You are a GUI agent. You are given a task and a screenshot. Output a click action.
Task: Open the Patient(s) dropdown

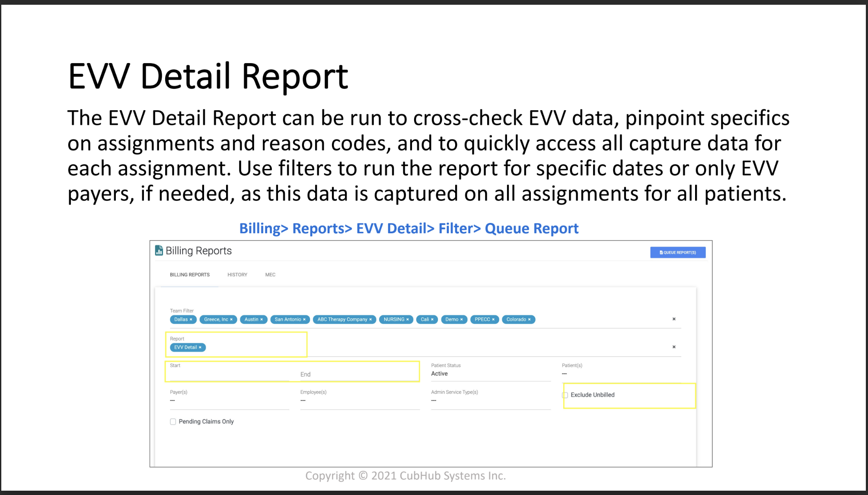pyautogui.click(x=621, y=372)
